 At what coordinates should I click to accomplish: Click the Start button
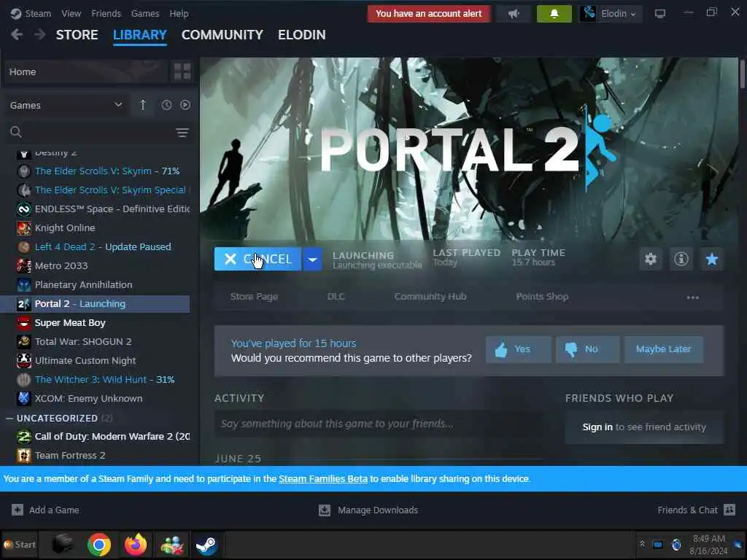[x=20, y=544]
